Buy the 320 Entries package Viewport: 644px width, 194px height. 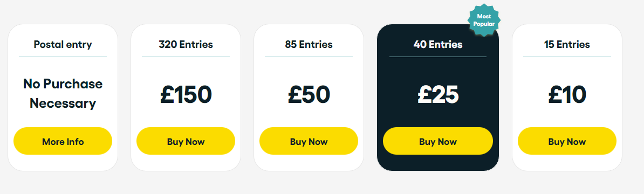coord(186,141)
